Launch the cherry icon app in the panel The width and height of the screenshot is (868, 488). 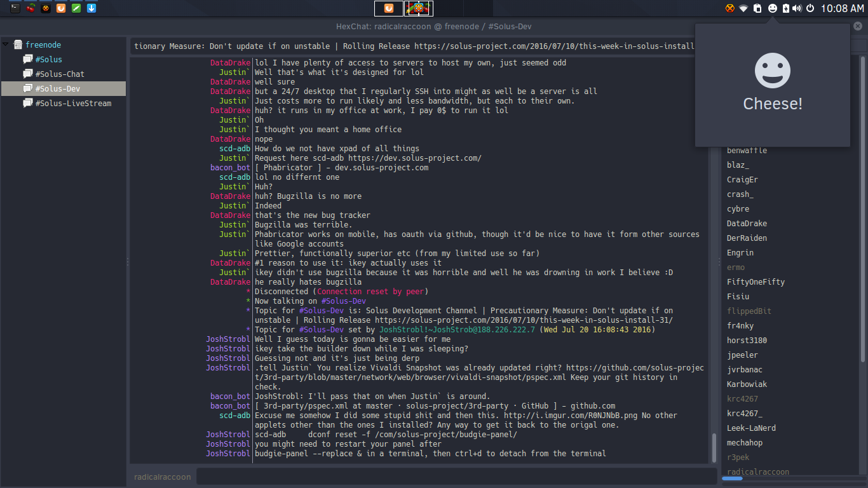tap(31, 8)
